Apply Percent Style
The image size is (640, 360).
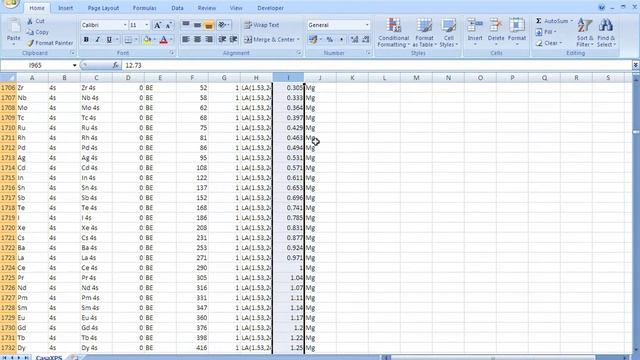(x=329, y=40)
